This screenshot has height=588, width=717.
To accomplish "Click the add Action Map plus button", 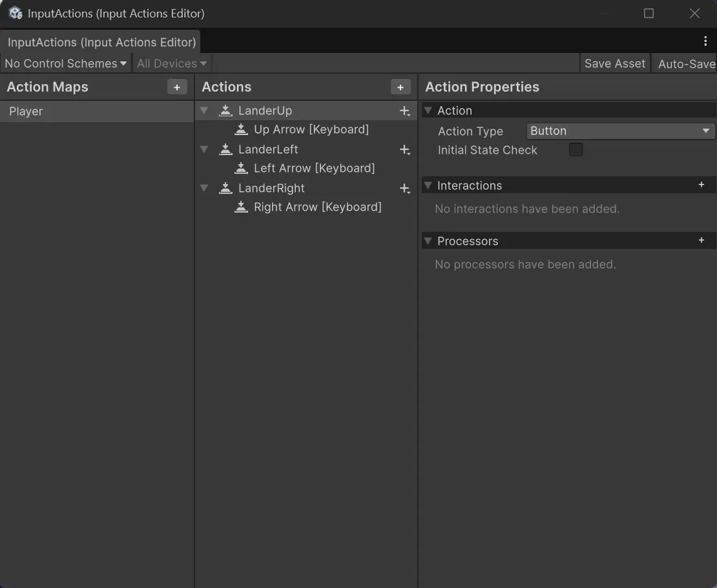I will click(x=177, y=87).
